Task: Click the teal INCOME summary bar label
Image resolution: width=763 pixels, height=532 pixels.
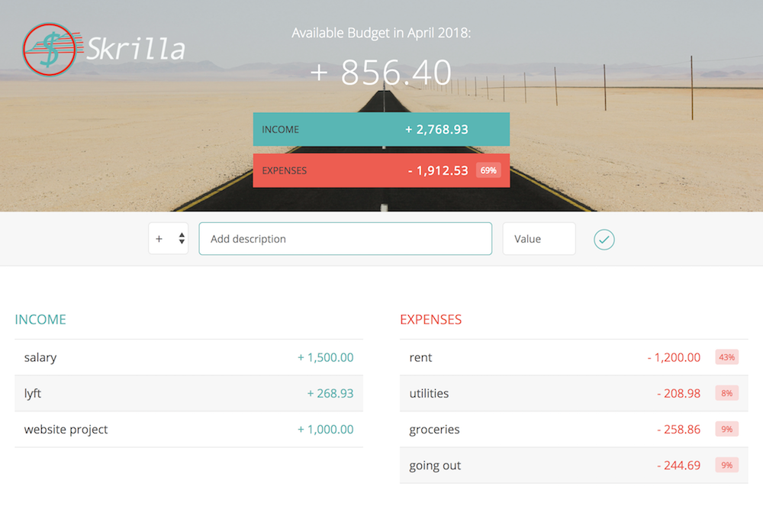Action: tap(280, 130)
